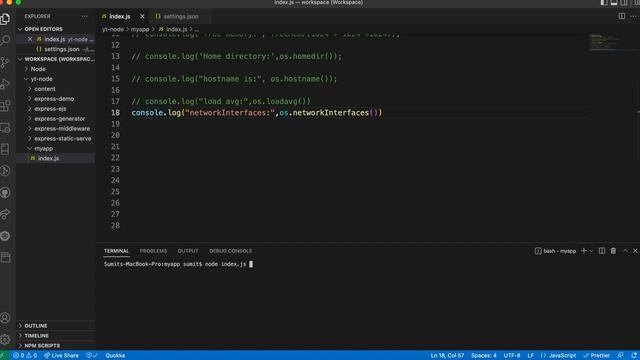The image size is (640, 360).
Task: Create a new terminal with plus icon
Action: [584, 251]
